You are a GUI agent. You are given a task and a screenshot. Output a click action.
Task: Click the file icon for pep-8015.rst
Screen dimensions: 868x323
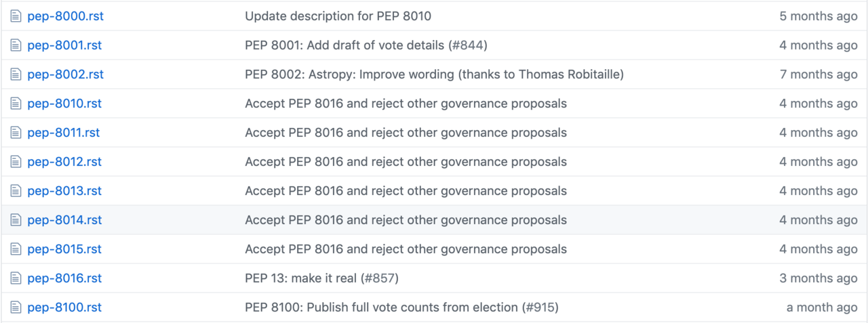(16, 249)
